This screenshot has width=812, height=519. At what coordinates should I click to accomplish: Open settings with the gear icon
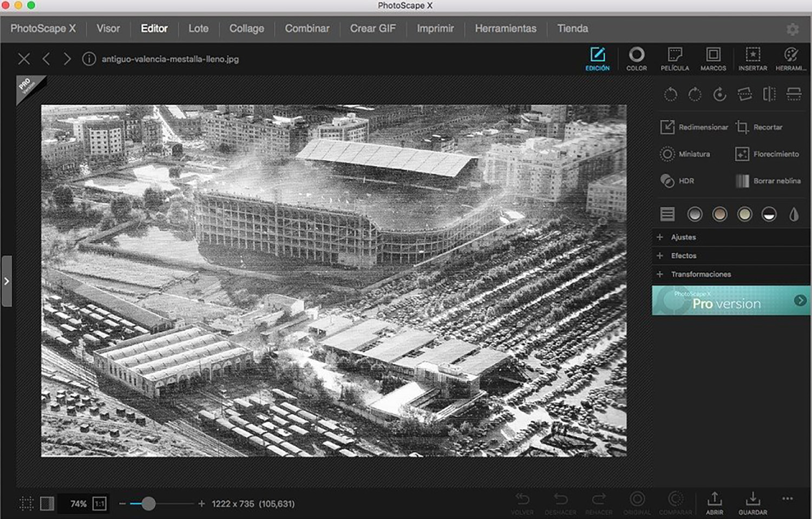(x=793, y=29)
